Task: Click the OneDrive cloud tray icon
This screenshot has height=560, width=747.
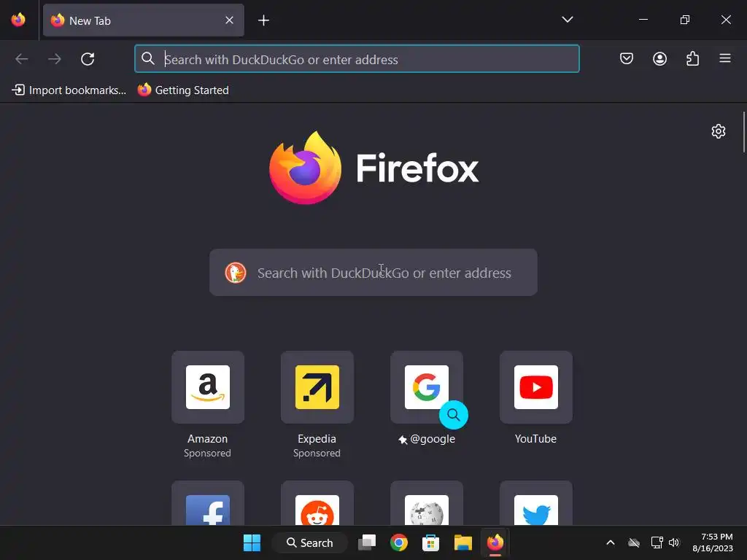Action: pyautogui.click(x=634, y=542)
